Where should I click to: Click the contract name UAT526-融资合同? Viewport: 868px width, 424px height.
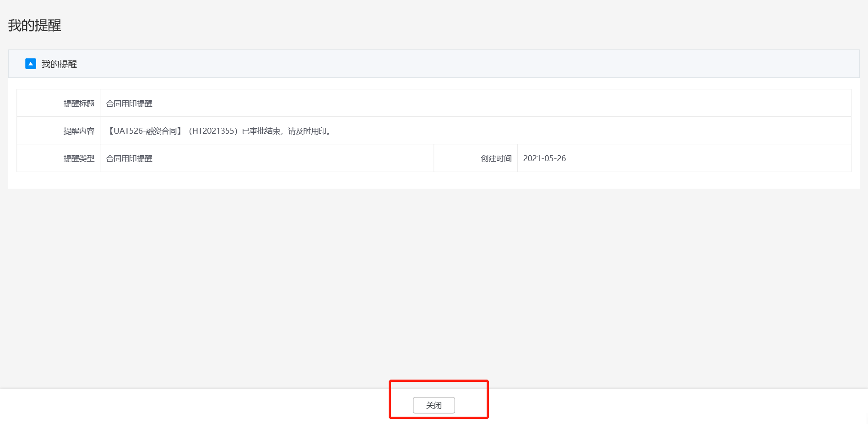click(145, 131)
